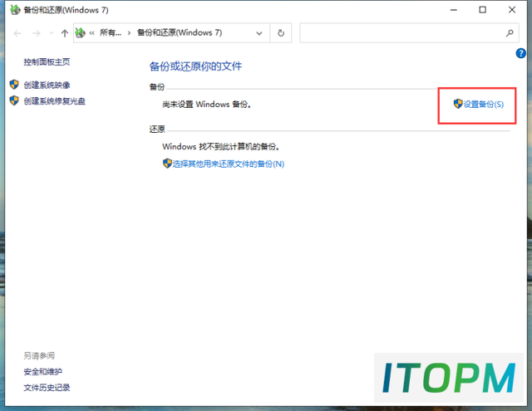Click the control panel search field
Image resolution: width=532 pixels, height=411 pixels.
click(x=409, y=33)
